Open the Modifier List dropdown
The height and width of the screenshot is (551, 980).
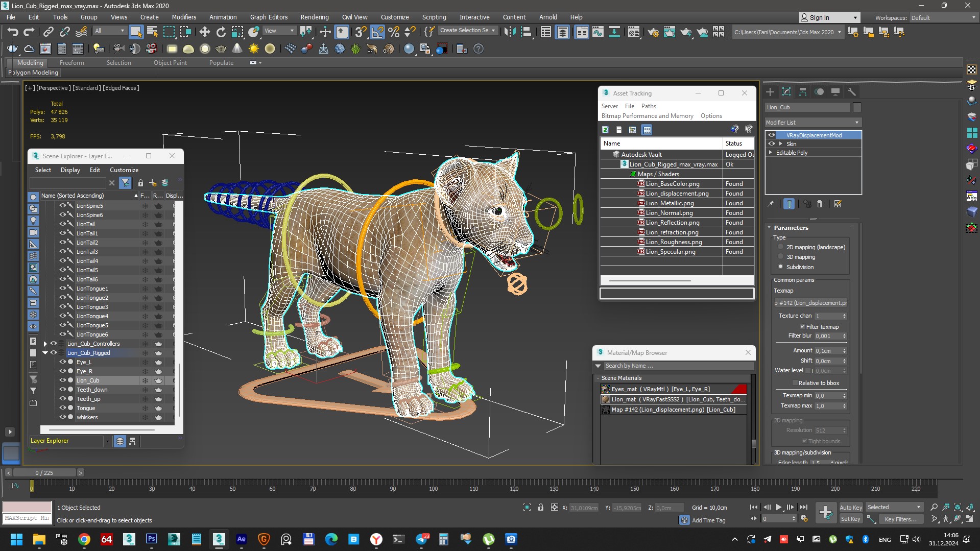(x=813, y=123)
